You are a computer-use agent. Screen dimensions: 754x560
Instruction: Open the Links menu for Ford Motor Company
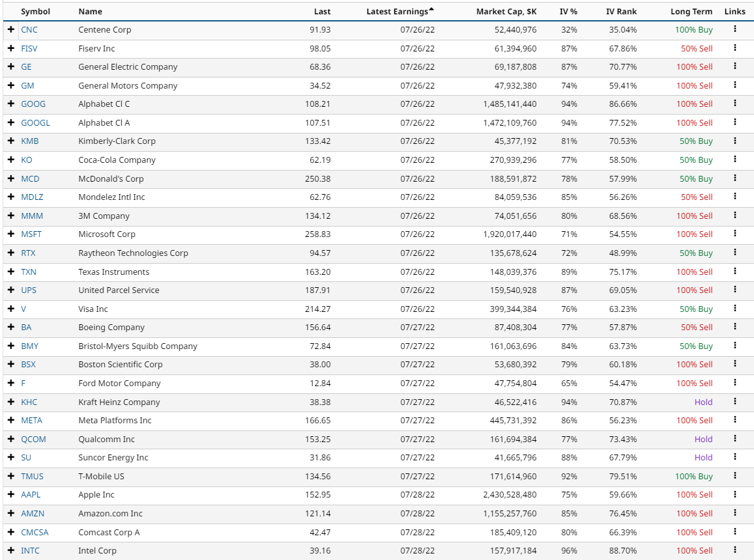735,384
